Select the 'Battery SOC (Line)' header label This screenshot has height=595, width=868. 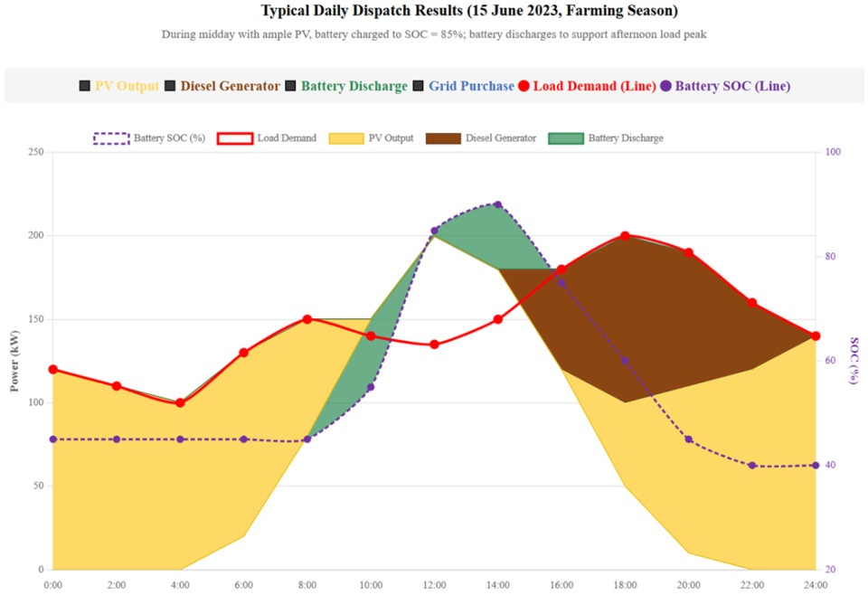[x=733, y=86]
